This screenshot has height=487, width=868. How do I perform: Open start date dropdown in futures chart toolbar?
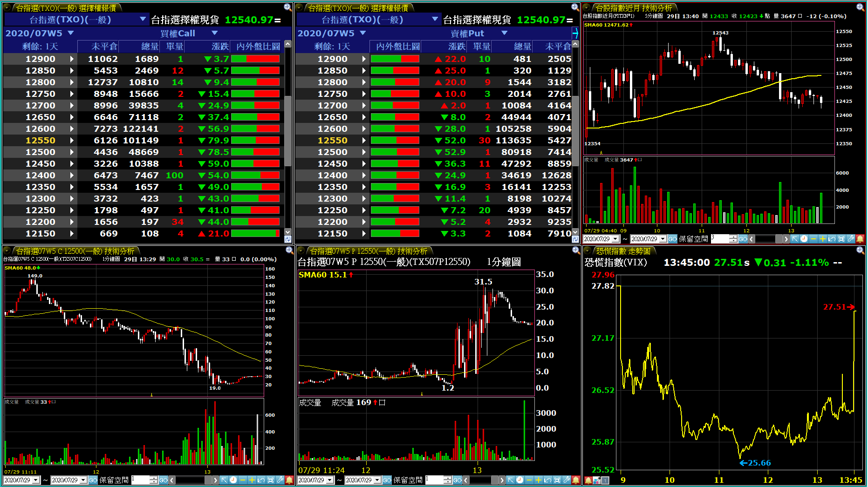point(615,239)
